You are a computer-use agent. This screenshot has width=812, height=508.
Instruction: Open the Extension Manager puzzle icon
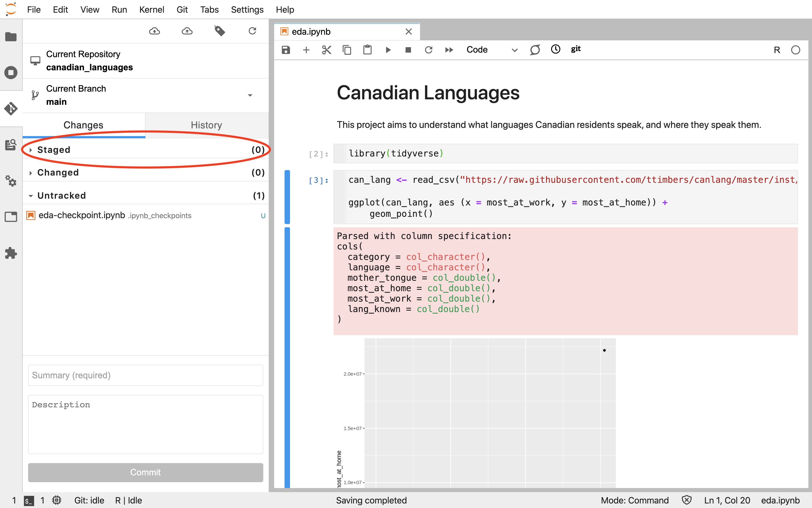click(11, 253)
